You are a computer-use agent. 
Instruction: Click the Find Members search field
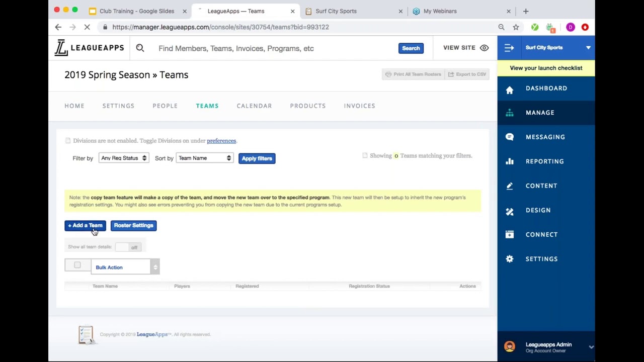click(x=274, y=48)
